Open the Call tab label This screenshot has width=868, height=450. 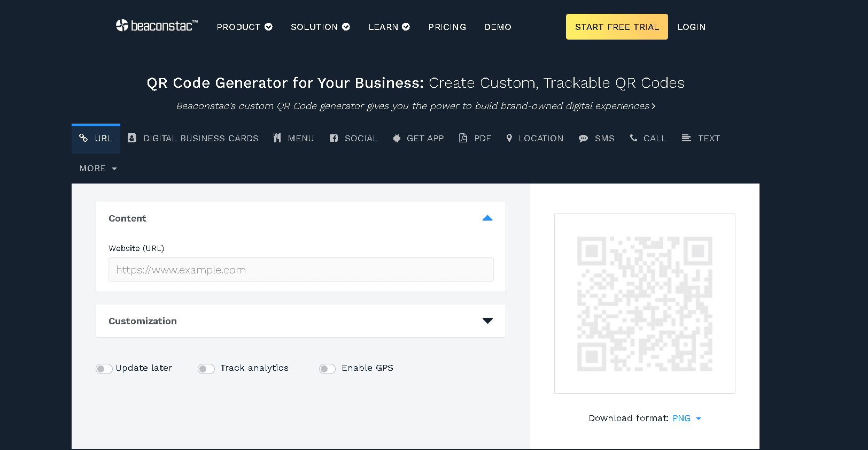[655, 138]
